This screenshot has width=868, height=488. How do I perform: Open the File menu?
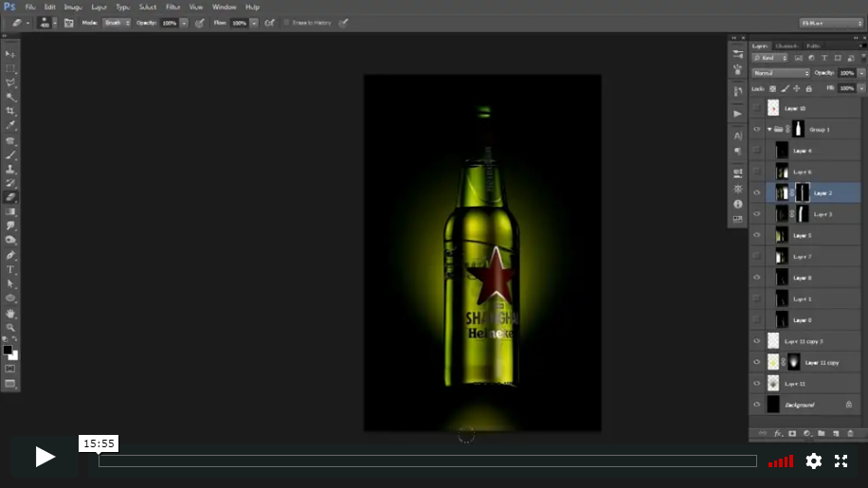(30, 8)
